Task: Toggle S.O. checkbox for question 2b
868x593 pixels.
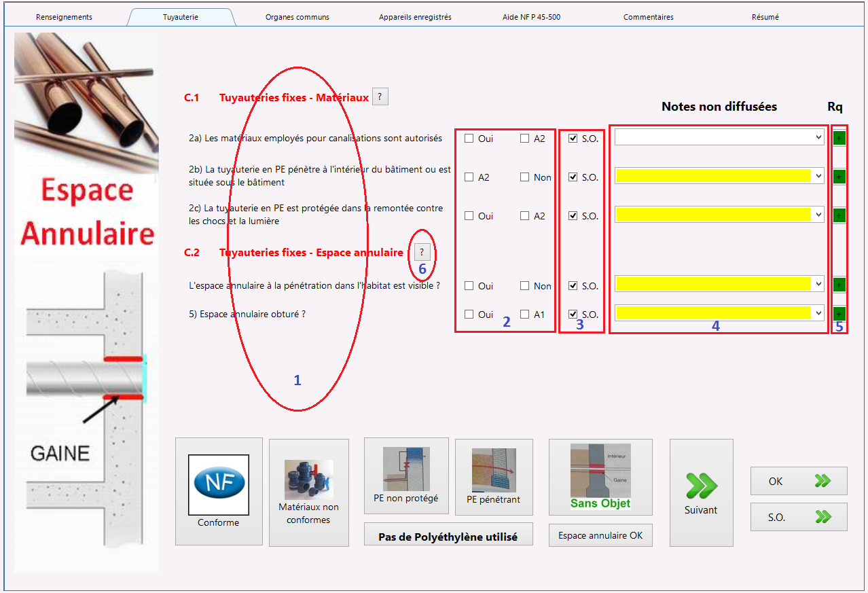Action: [573, 177]
